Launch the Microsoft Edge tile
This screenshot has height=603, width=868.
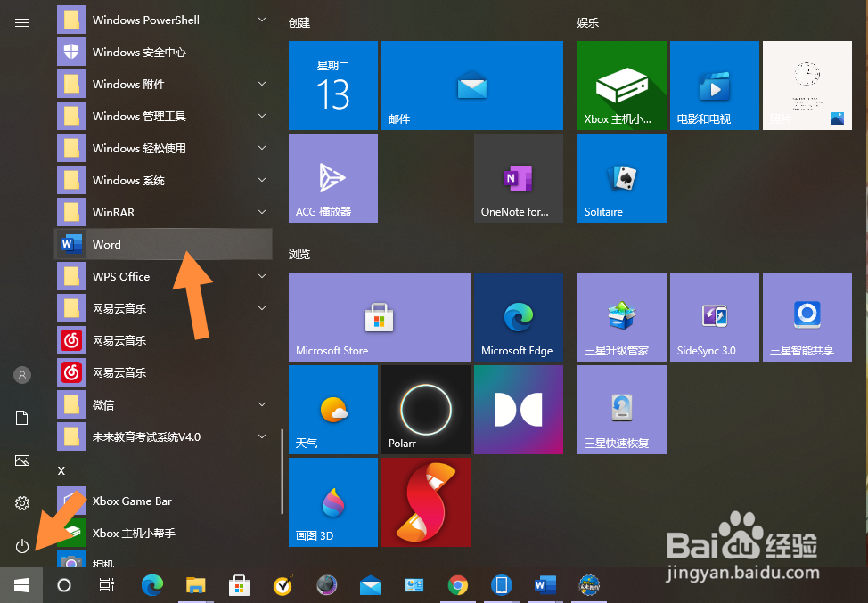point(519,317)
